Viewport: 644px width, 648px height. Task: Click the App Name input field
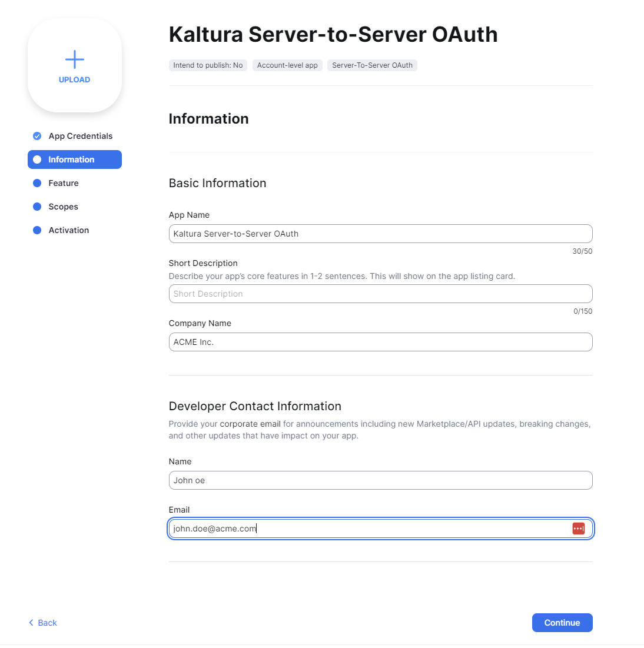(381, 234)
